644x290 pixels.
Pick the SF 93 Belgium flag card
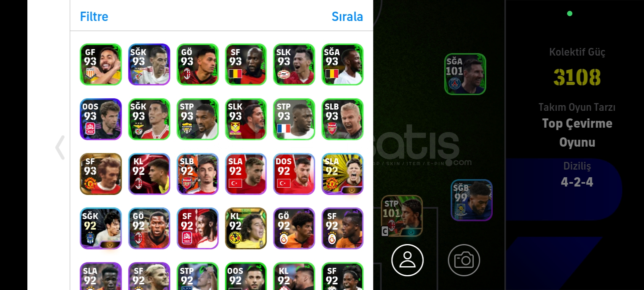click(x=246, y=64)
